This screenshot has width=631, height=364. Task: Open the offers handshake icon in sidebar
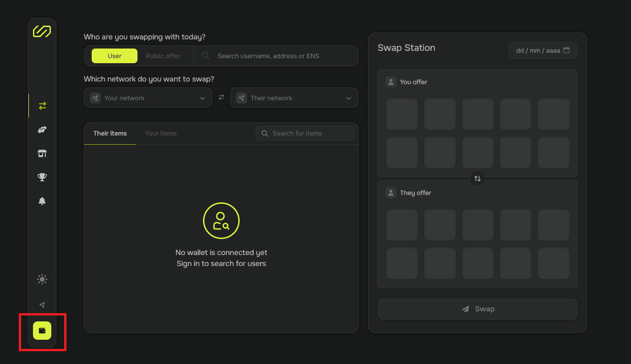(x=42, y=130)
